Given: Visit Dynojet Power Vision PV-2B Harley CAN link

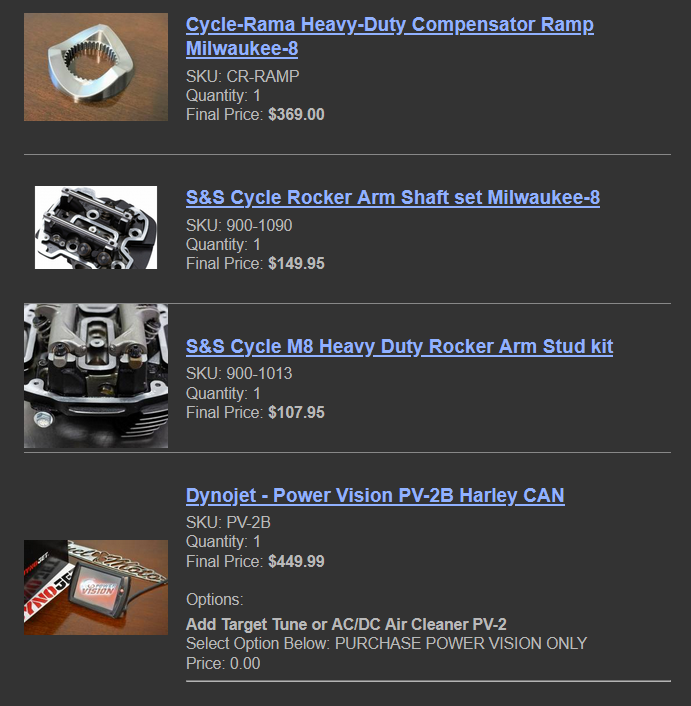Looking at the screenshot, I should tap(375, 495).
